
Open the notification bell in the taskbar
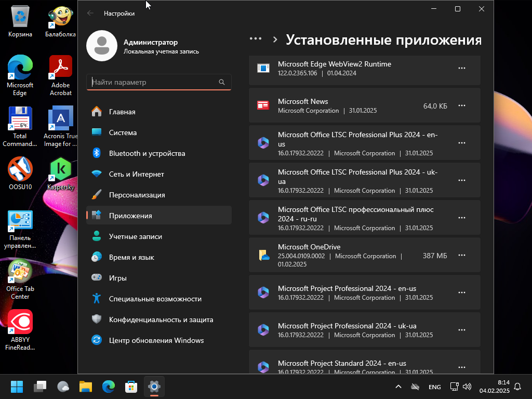point(518,387)
